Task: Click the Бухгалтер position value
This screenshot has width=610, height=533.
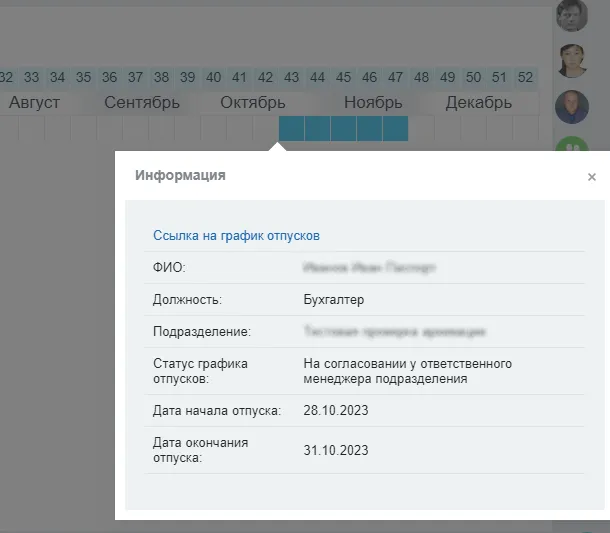Action: [x=333, y=299]
